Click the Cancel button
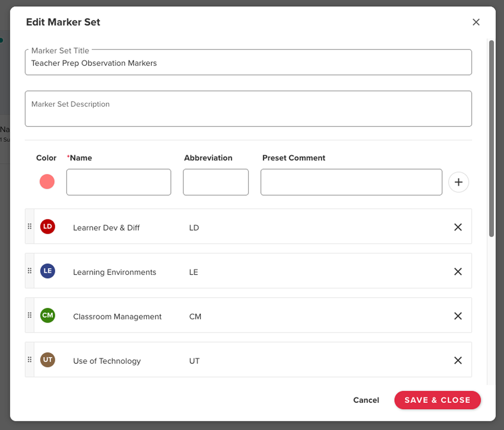The image size is (504, 430). [x=366, y=400]
